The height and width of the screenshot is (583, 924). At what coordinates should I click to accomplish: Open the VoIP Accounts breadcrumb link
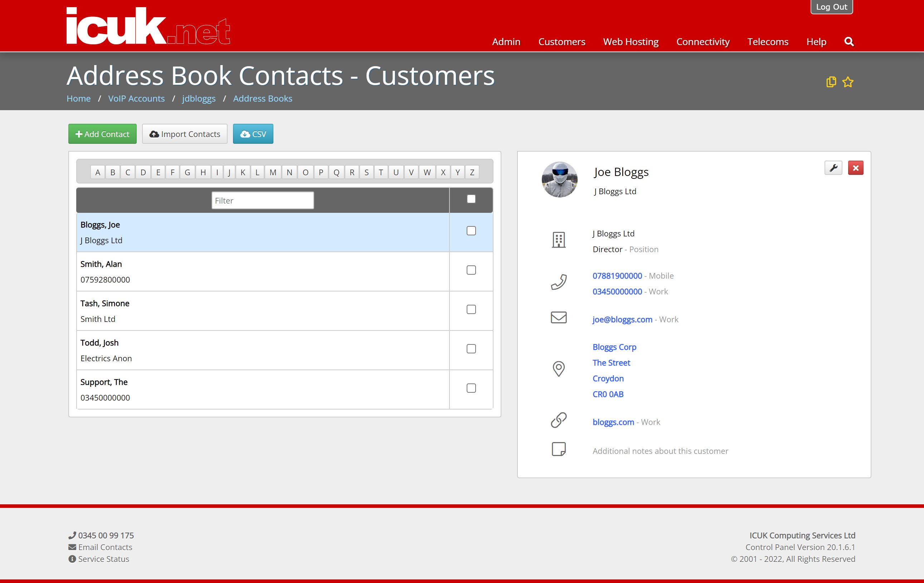[136, 99]
